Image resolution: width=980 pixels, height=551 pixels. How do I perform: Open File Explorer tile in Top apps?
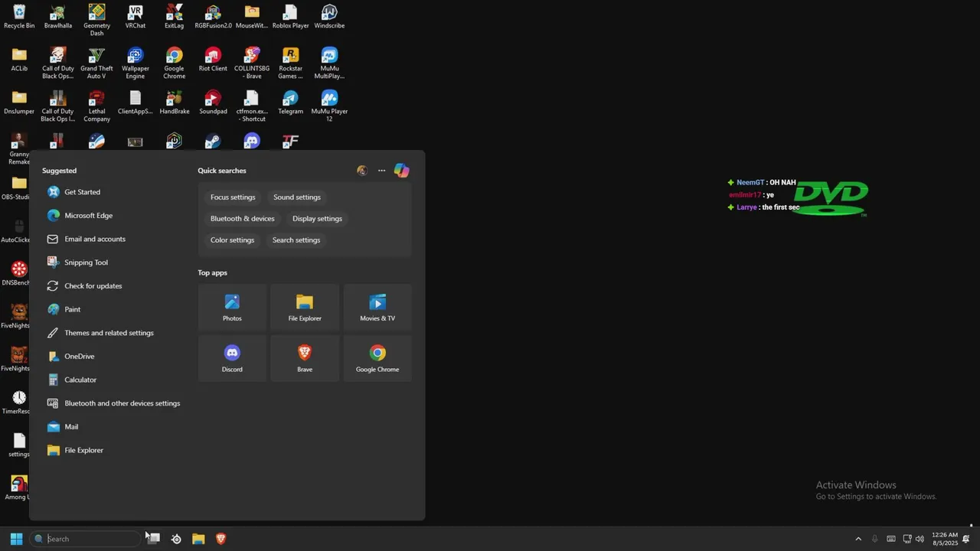pyautogui.click(x=305, y=308)
